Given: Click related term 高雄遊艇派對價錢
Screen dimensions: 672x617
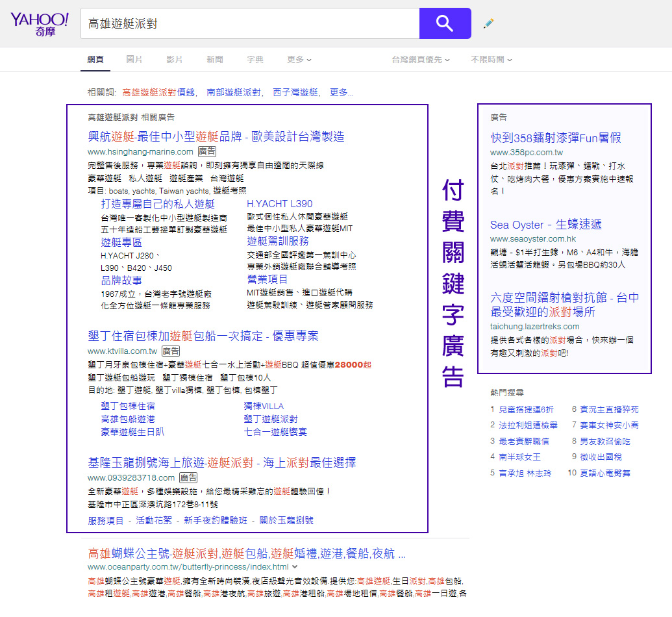Looking at the screenshot, I should pyautogui.click(x=158, y=92).
